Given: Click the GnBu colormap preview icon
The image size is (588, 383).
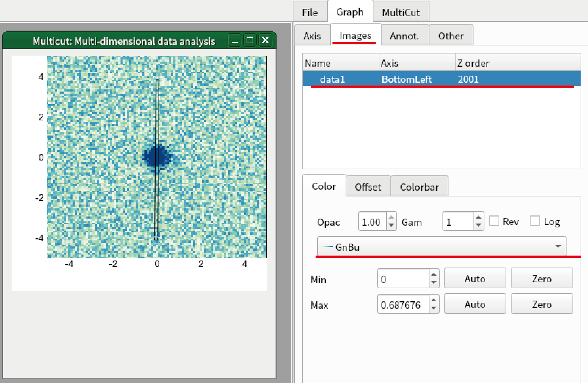Looking at the screenshot, I should [x=328, y=247].
